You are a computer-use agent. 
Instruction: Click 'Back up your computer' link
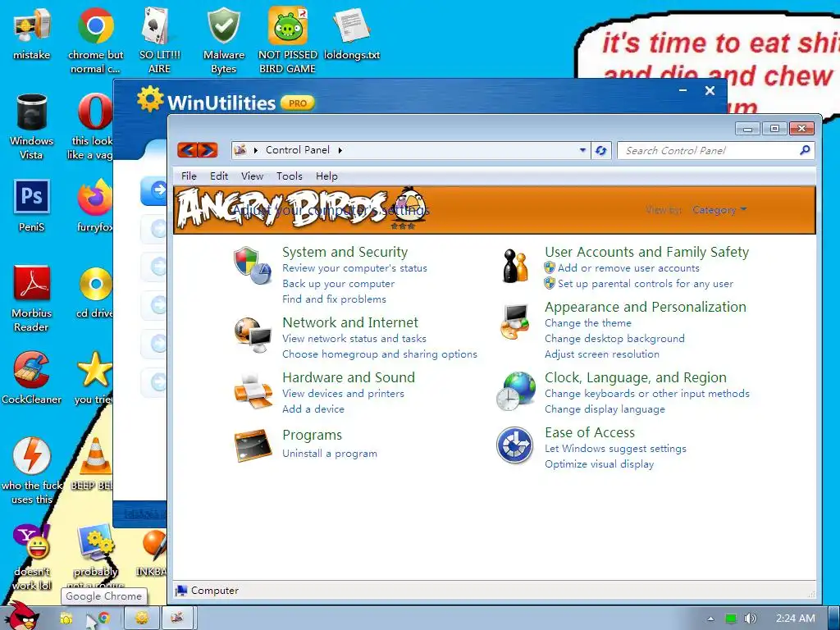(338, 283)
